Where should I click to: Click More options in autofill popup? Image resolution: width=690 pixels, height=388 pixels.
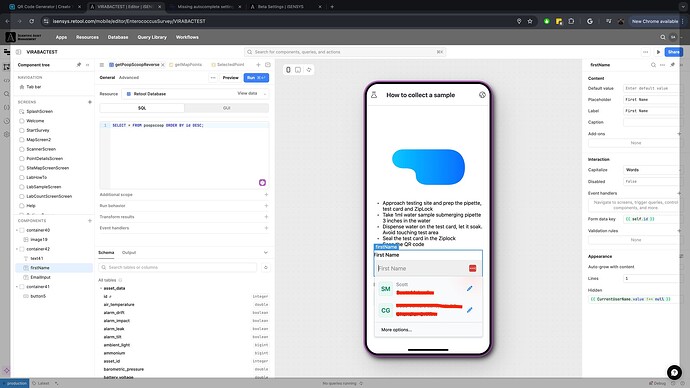tap(396, 329)
